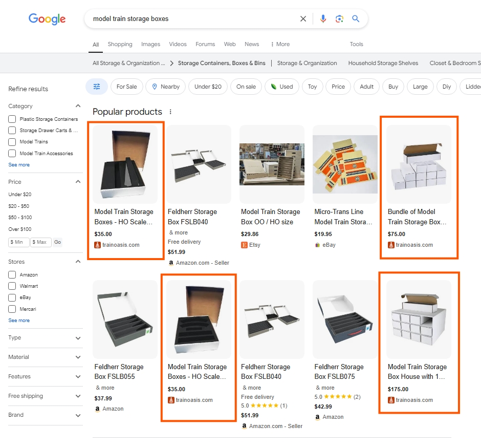The image size is (481, 448).
Task: Expand the Material filter section
Action: pyautogui.click(x=78, y=357)
